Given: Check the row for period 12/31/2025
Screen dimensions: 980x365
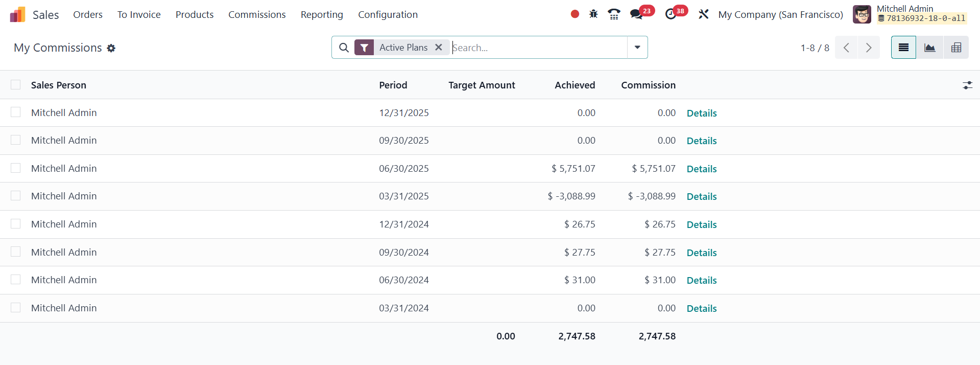Looking at the screenshot, I should (16, 112).
